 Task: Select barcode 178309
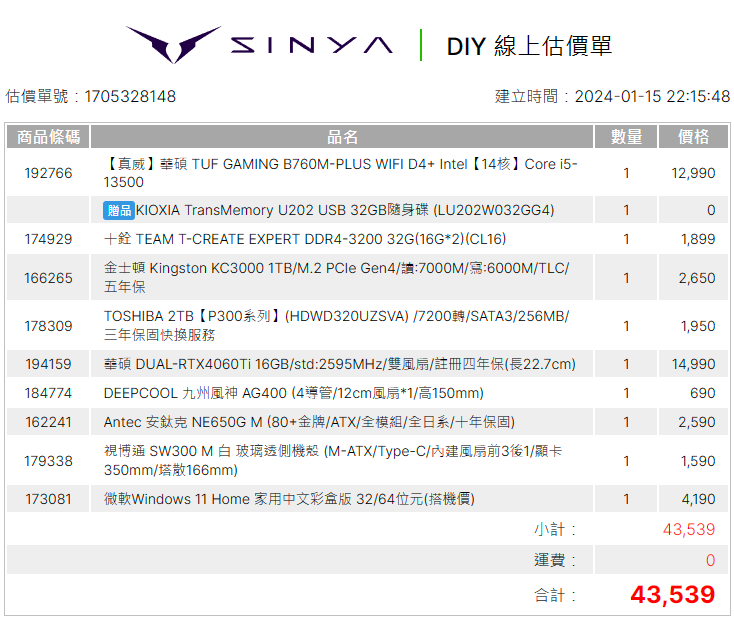coord(48,326)
